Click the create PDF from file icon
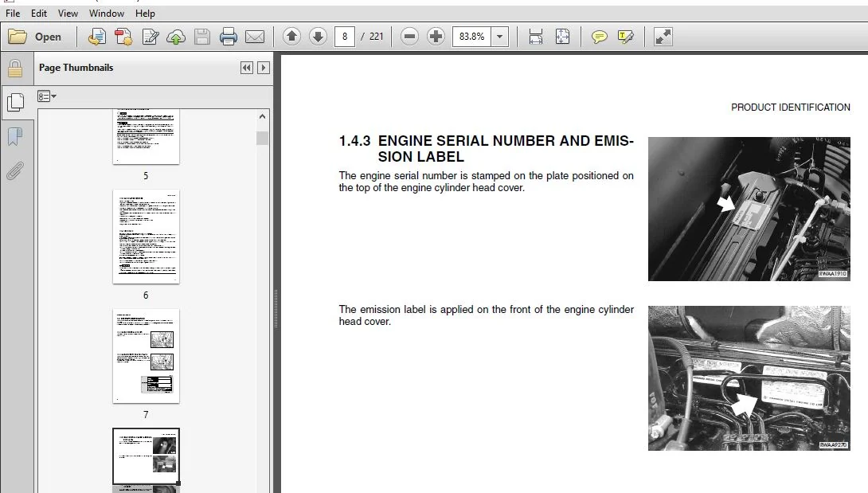The height and width of the screenshot is (493, 868). click(x=97, y=37)
